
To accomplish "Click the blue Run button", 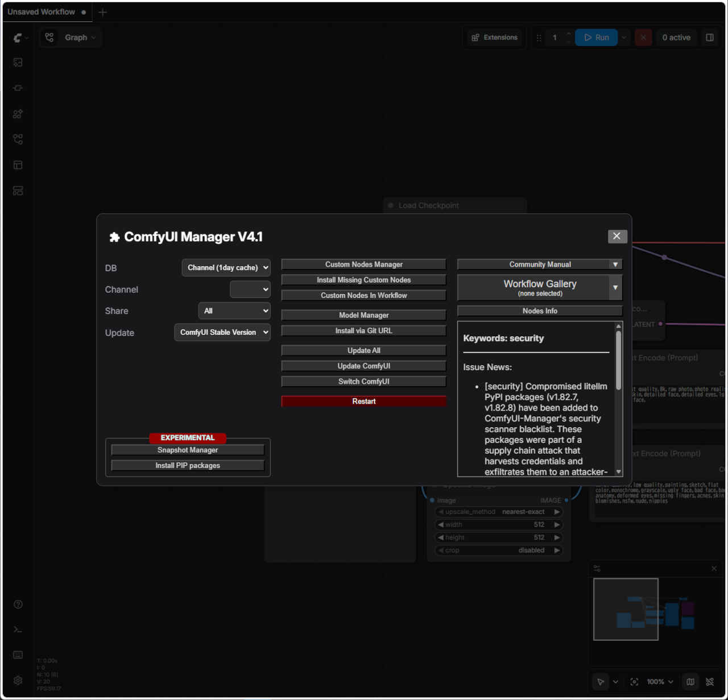I will [x=597, y=38].
